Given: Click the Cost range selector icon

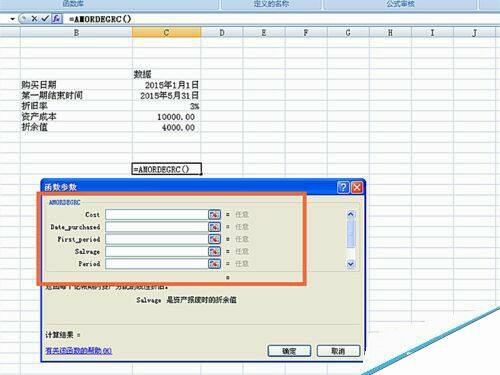Looking at the screenshot, I should (214, 214).
